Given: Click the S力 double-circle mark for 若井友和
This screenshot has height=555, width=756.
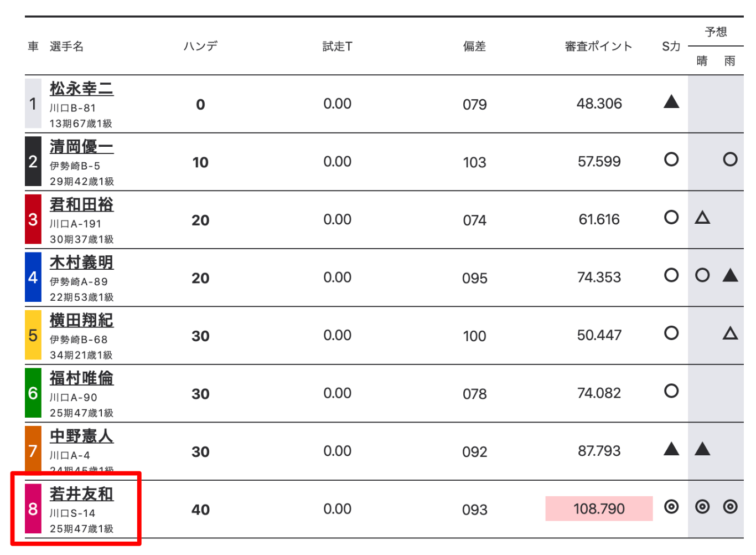Looking at the screenshot, I should coord(671,507).
